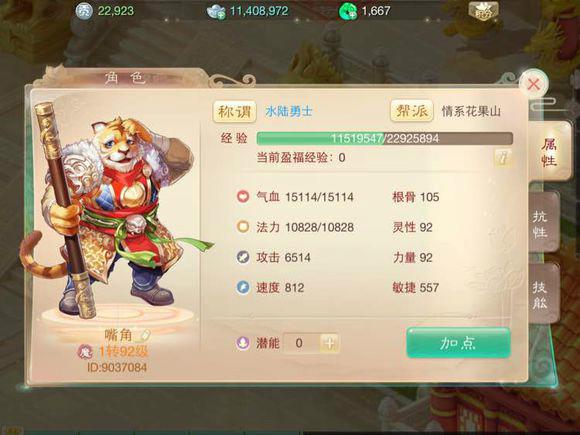The height and width of the screenshot is (435, 580).
Task: Click the 称谓 title button
Action: 235,111
